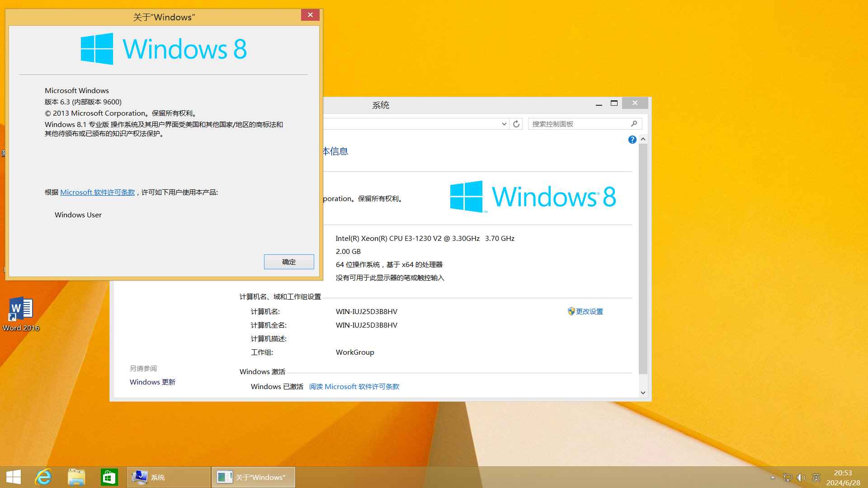The image size is (868, 488).
Task: Show hidden tray icons with the up arrow
Action: pos(773,478)
